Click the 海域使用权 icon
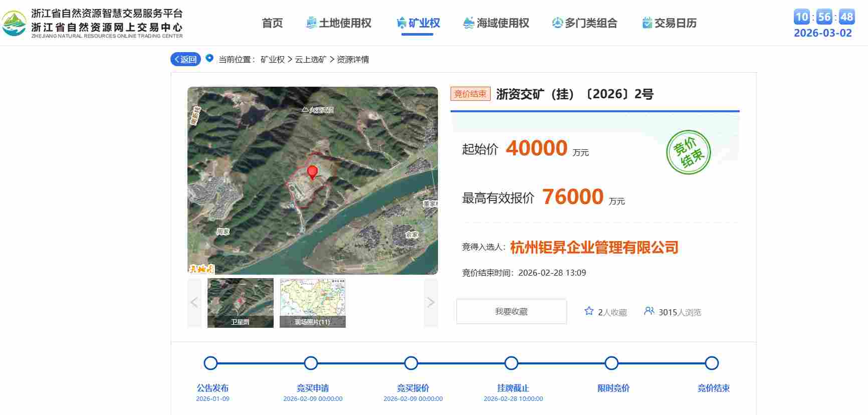Image resolution: width=868 pixels, height=415 pixels. [x=469, y=23]
